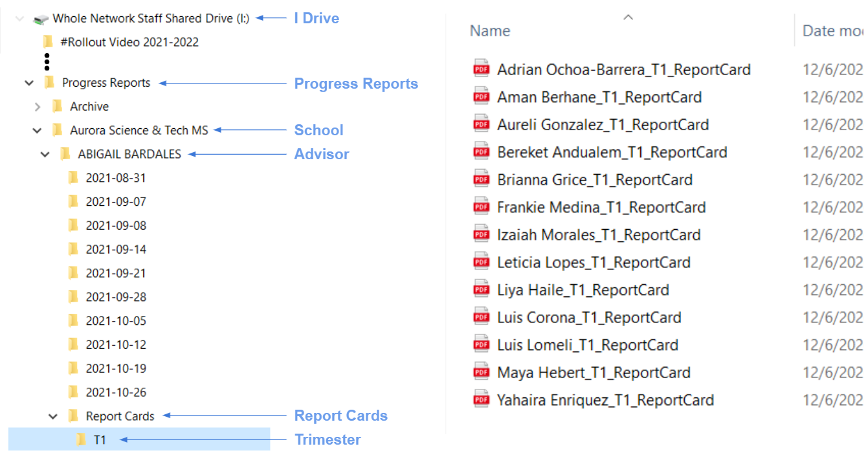Click folder icon of #Rollout Video 2021-2022
This screenshot has height=455, width=868.
[48, 42]
